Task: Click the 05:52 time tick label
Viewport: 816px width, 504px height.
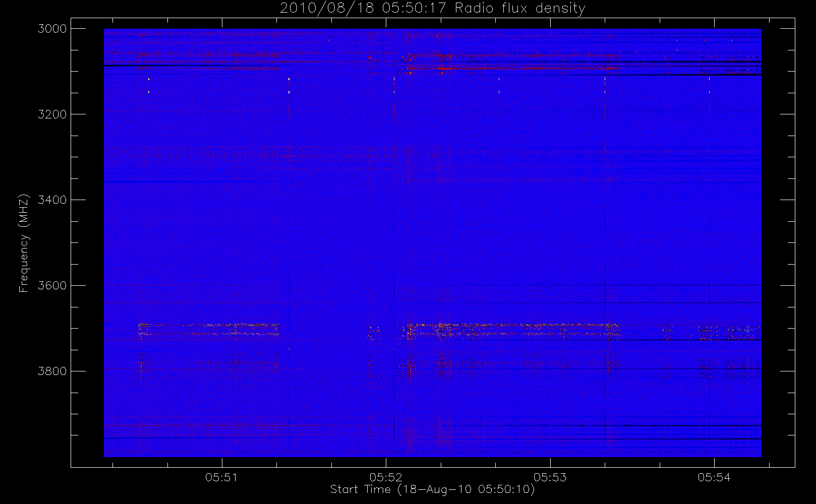Action: [386, 477]
